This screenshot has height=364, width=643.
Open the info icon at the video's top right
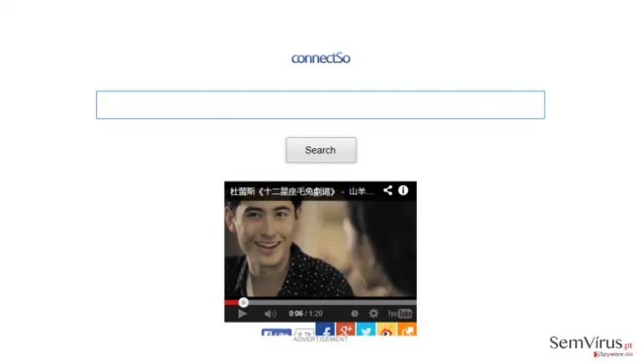[403, 190]
